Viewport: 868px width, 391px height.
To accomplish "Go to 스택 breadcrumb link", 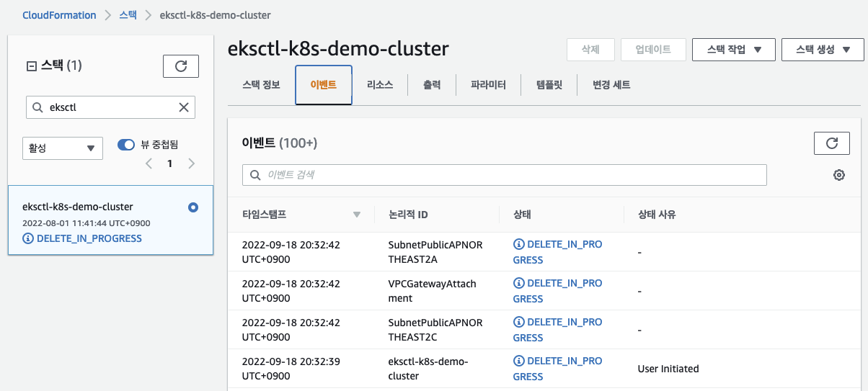I will pyautogui.click(x=128, y=15).
